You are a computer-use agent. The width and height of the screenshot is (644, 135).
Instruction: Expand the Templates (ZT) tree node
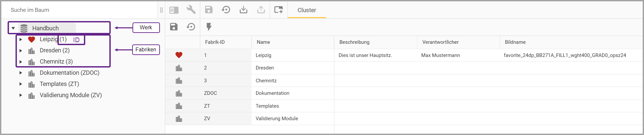point(20,84)
